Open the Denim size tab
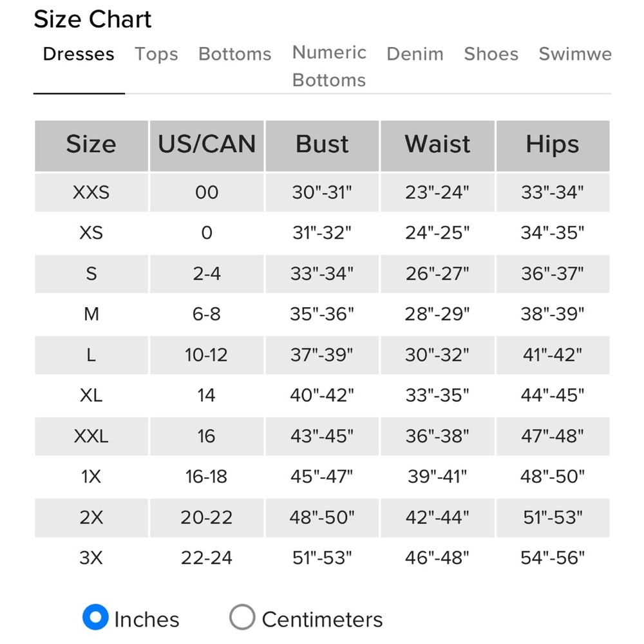644x644 pixels. pos(415,54)
